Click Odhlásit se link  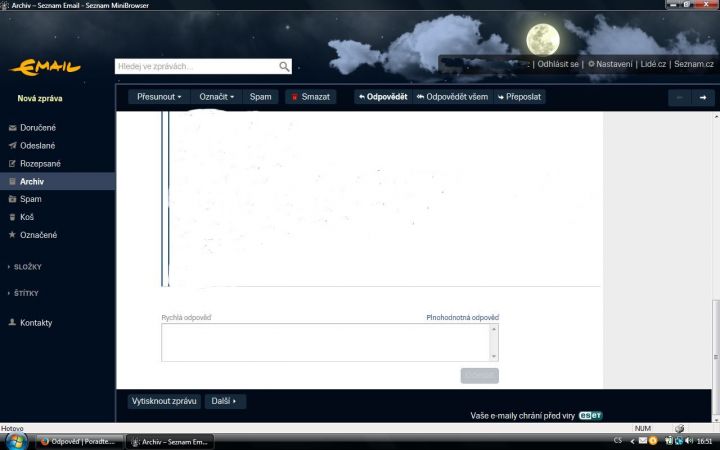pyautogui.click(x=558, y=64)
